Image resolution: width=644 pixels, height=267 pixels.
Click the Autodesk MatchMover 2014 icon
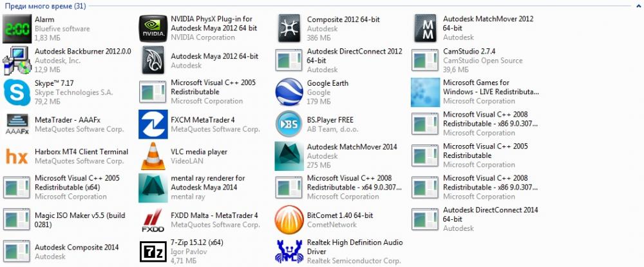(x=289, y=156)
